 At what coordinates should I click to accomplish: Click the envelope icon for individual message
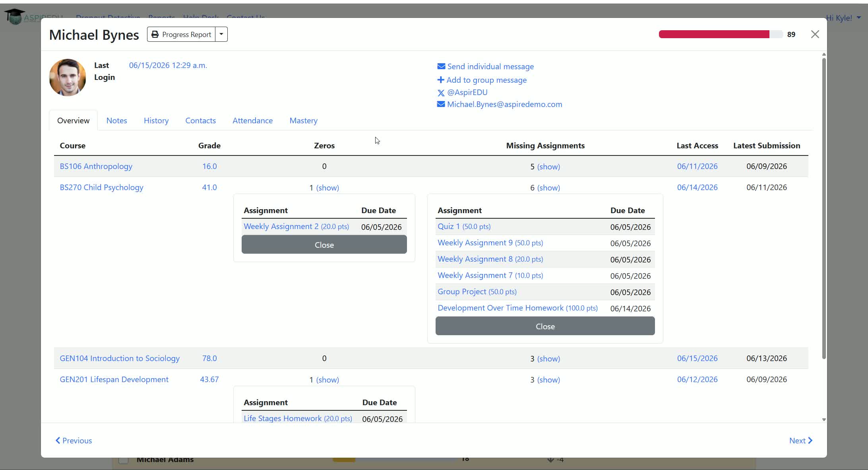[441, 66]
